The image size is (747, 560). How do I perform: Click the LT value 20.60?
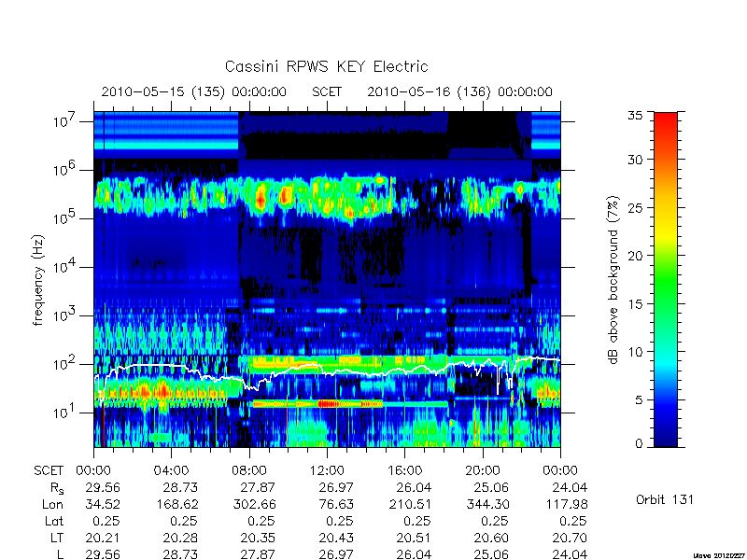(491, 538)
